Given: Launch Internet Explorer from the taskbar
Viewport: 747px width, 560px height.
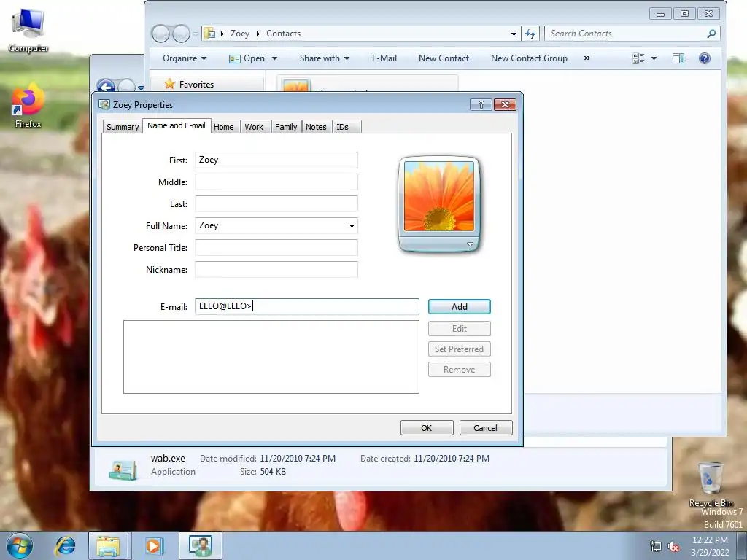Looking at the screenshot, I should [x=65, y=545].
